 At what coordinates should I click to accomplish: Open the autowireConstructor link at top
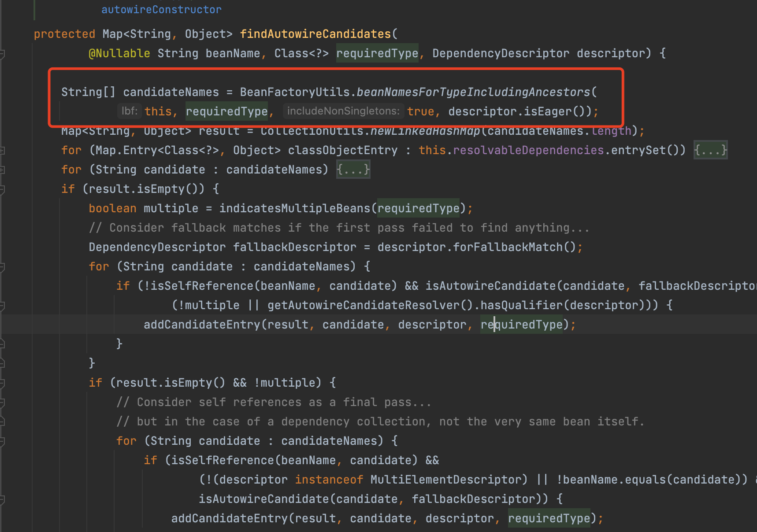161,10
